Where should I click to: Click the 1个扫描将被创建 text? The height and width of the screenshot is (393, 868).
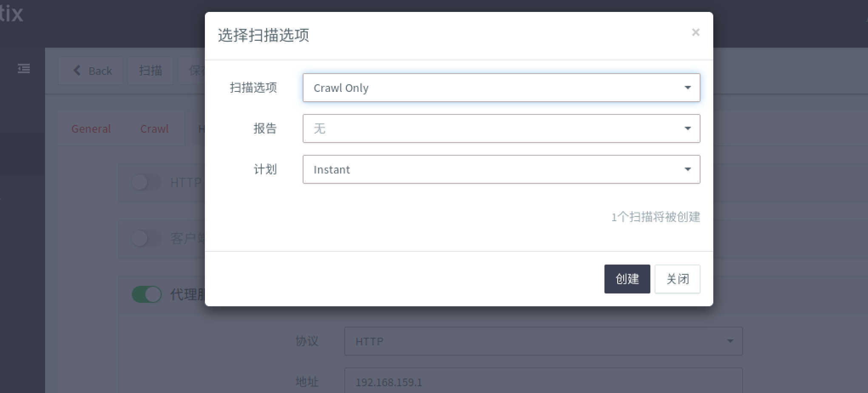click(x=655, y=217)
